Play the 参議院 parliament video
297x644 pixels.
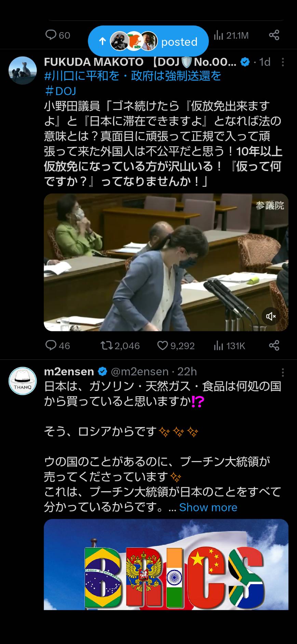pyautogui.click(x=166, y=262)
